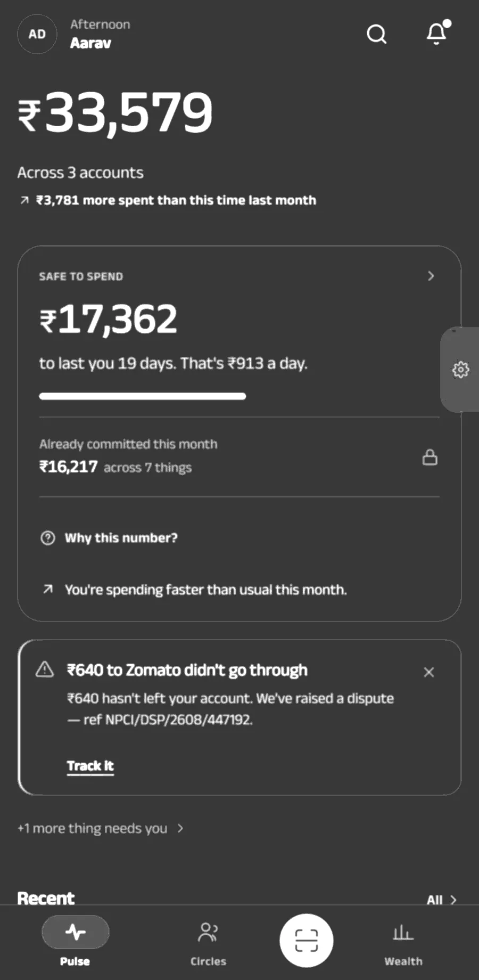
Task: Tap 'Why this number?'
Action: click(121, 538)
